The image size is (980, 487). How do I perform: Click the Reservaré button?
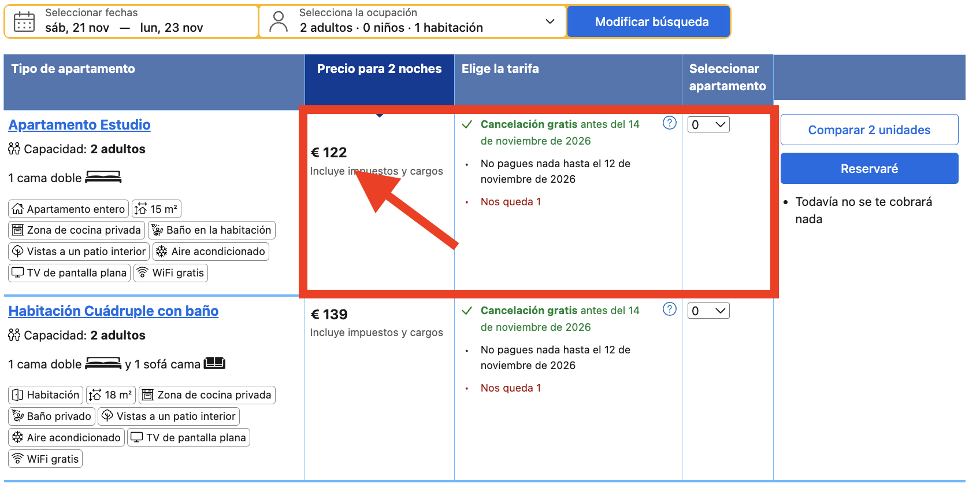[869, 168]
